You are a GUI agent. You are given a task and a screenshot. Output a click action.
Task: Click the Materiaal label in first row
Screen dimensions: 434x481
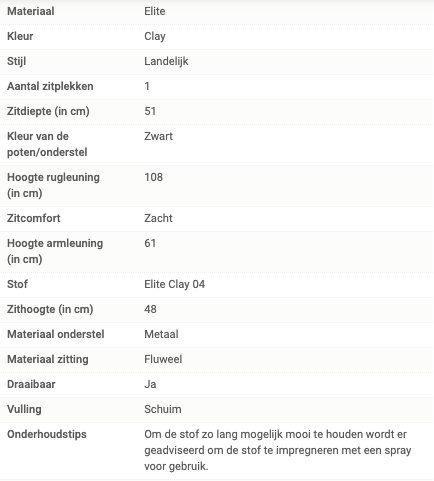click(x=31, y=11)
